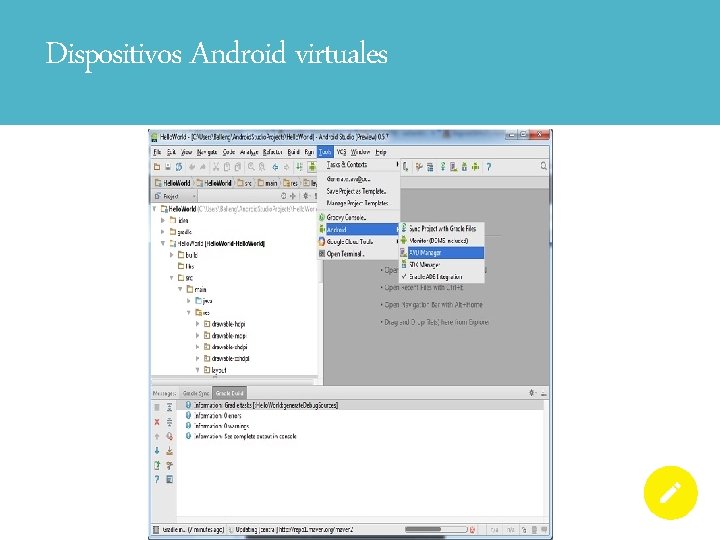
Task: Click the Find magnifier icon in the toolbar
Action: (251, 167)
